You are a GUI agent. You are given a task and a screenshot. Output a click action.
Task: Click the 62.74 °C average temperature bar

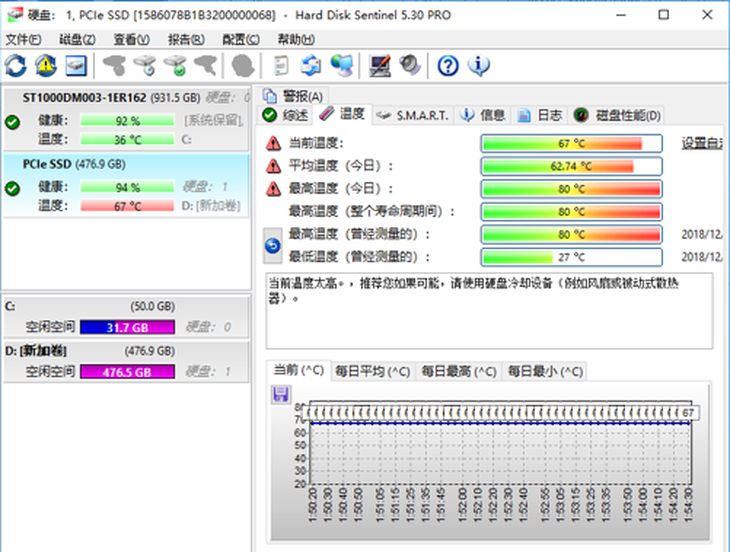click(571, 166)
